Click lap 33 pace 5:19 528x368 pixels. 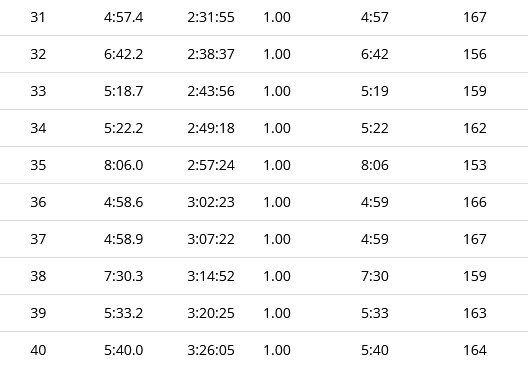[x=375, y=91]
